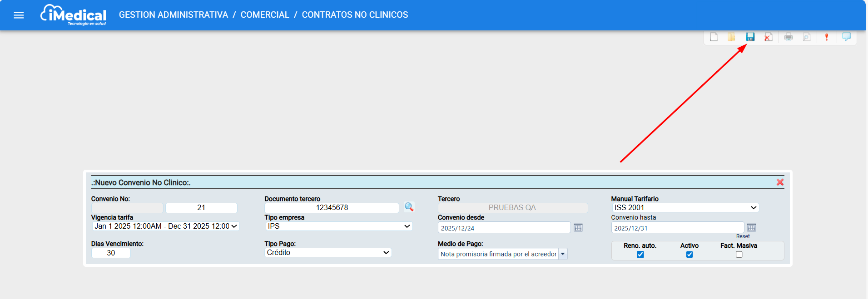
Task: Click the Convenio No number field showing 21
Action: coord(201,208)
